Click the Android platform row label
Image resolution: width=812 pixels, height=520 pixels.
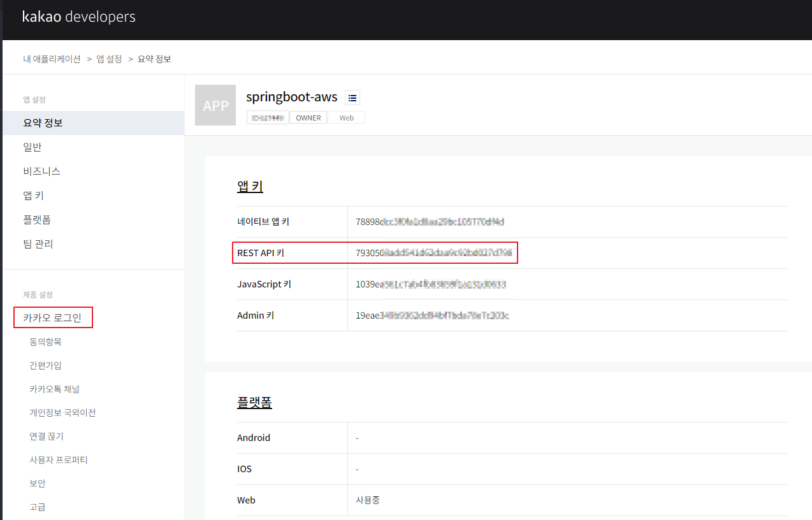(254, 438)
